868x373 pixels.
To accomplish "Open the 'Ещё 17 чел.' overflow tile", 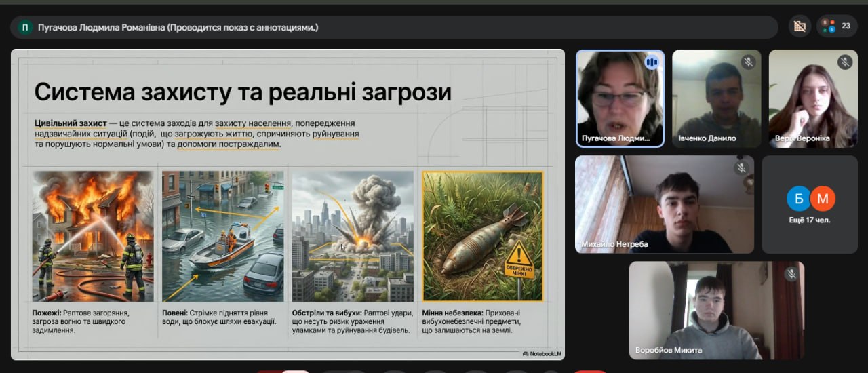I will click(x=810, y=205).
